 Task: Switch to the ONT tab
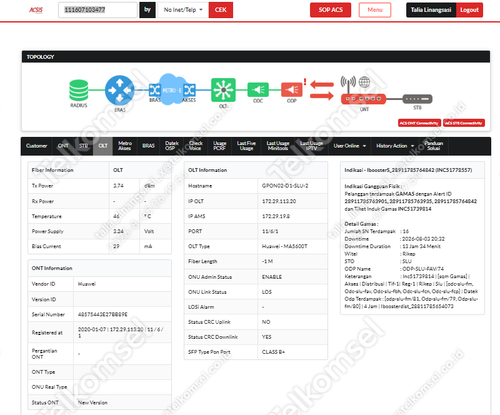[x=63, y=146]
